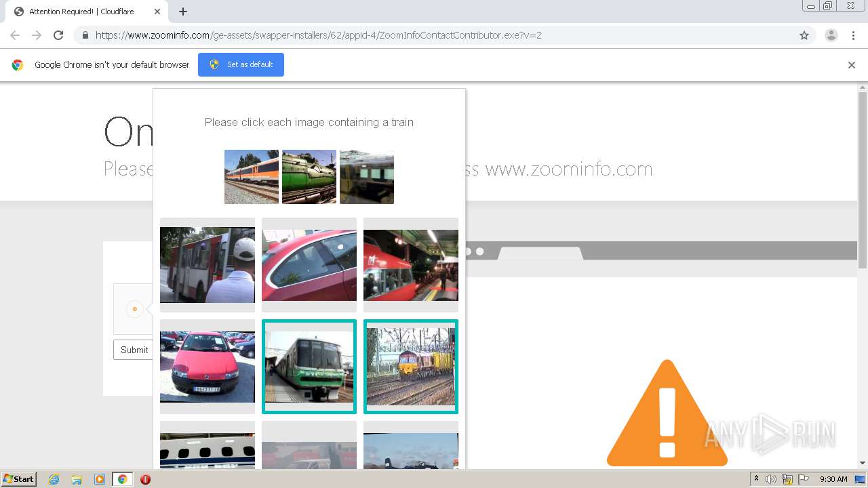View site info via the lock icon
The width and height of the screenshot is (868, 488).
coord(85,35)
